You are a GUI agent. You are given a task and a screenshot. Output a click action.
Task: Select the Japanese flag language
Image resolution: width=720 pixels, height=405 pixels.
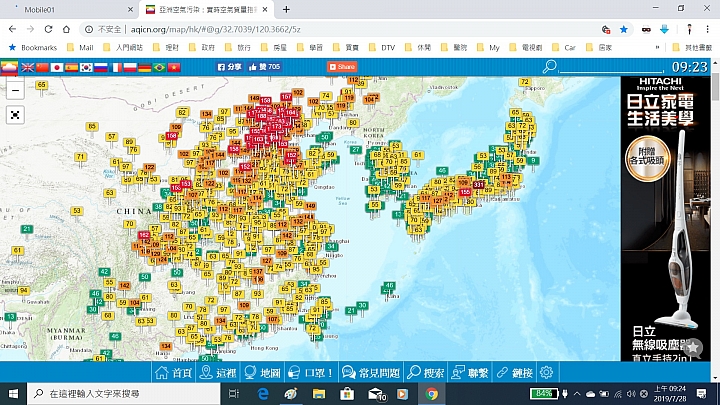click(57, 67)
